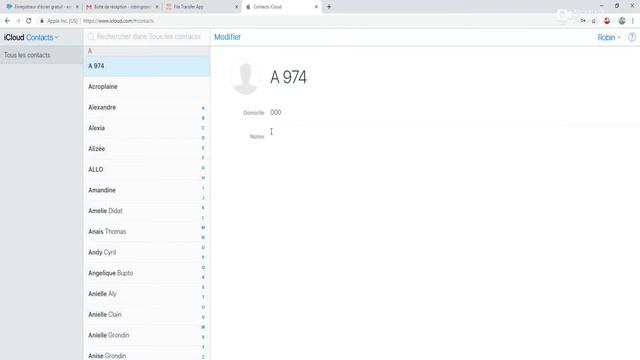Select the Contacts iCloud tab
Screen dimensions: 640x360
(281, 7)
